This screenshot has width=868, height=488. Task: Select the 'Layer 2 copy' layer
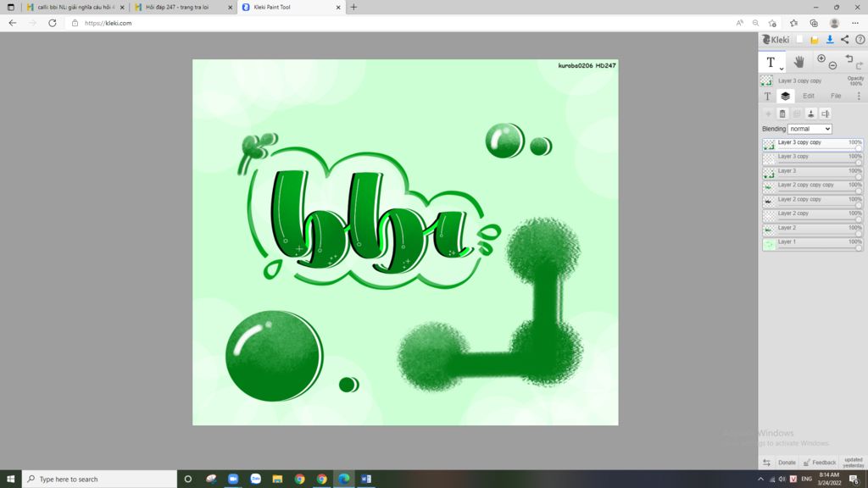(813, 216)
